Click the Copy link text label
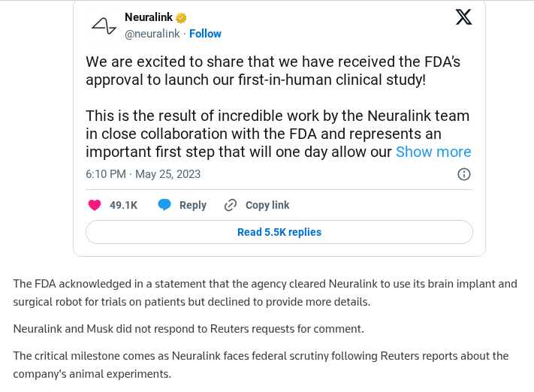This screenshot has height=392, width=534. 267,205
